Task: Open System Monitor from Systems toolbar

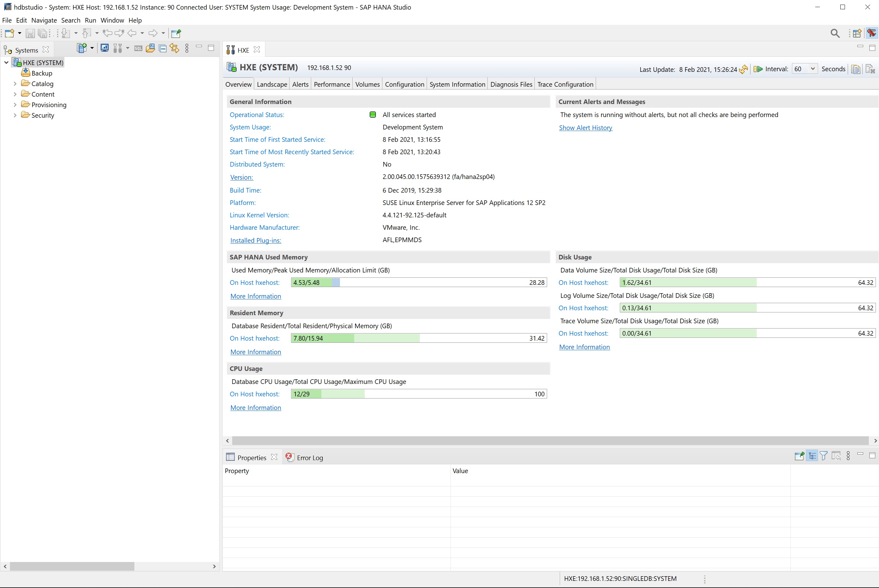Action: point(105,48)
